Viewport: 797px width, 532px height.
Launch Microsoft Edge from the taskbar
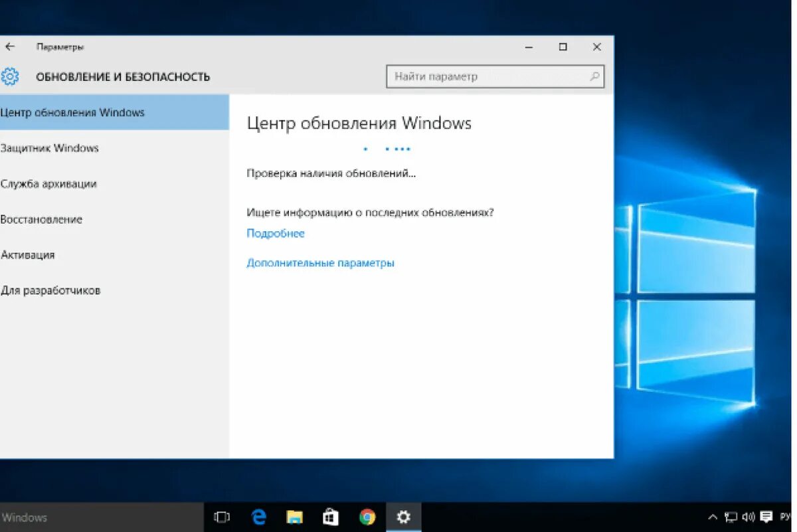point(258,517)
